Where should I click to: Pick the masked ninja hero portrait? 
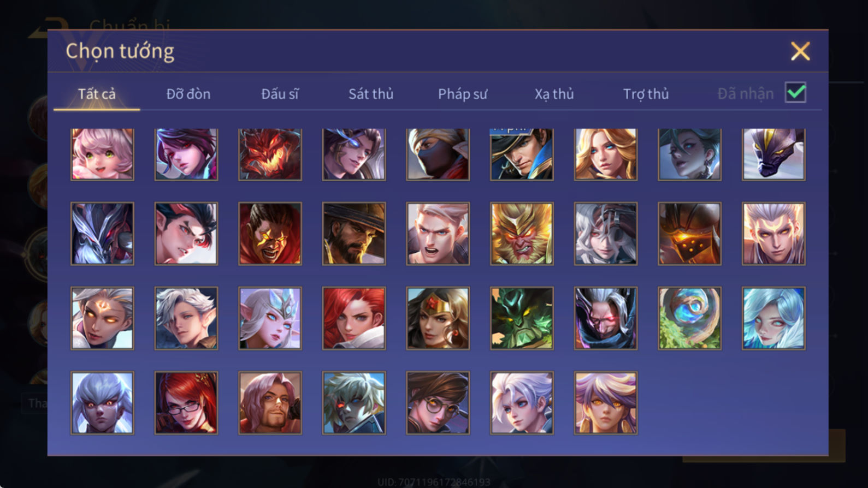(x=438, y=154)
